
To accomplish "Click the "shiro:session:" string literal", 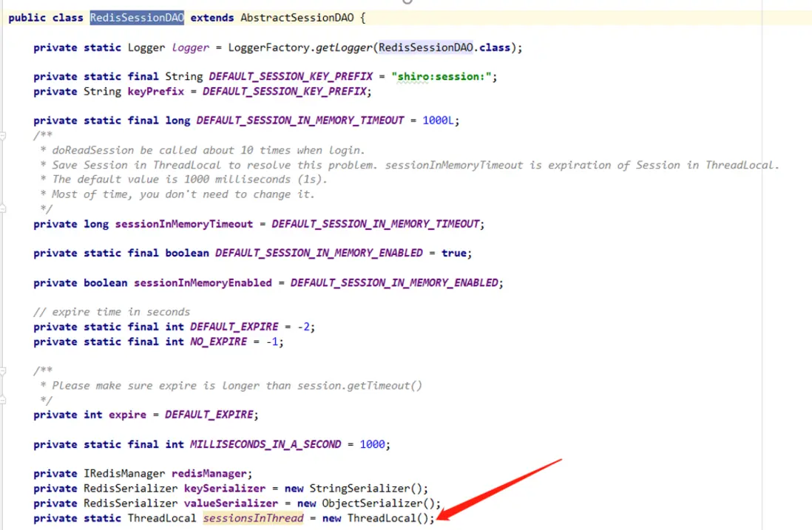I will click(441, 77).
